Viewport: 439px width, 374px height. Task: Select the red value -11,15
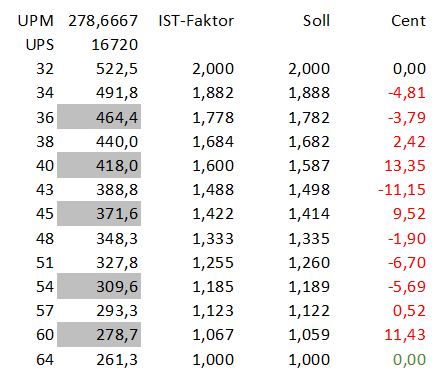[402, 190]
